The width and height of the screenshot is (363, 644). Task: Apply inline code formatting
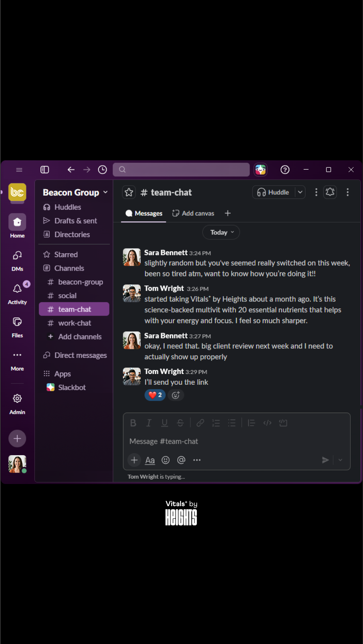tap(267, 423)
